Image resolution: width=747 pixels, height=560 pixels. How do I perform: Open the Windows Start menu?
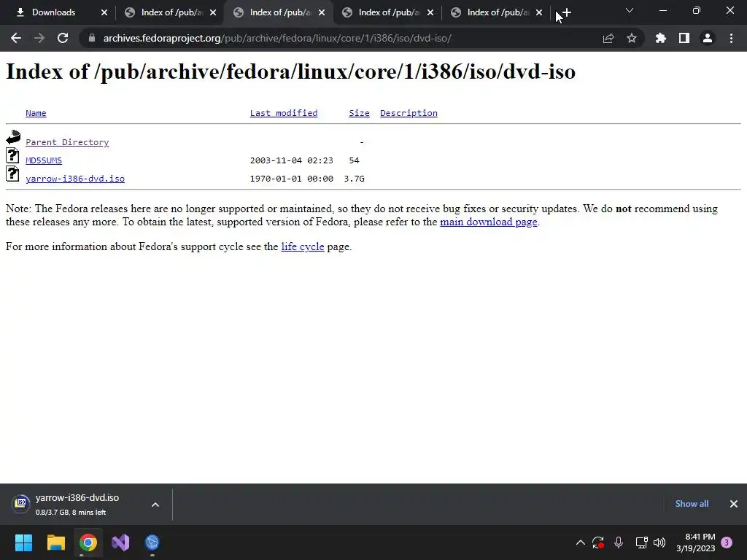point(23,542)
